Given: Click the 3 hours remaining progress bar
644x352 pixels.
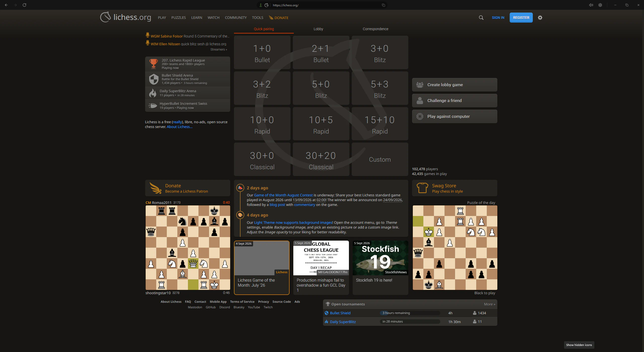Looking at the screenshot, I should tap(410, 313).
